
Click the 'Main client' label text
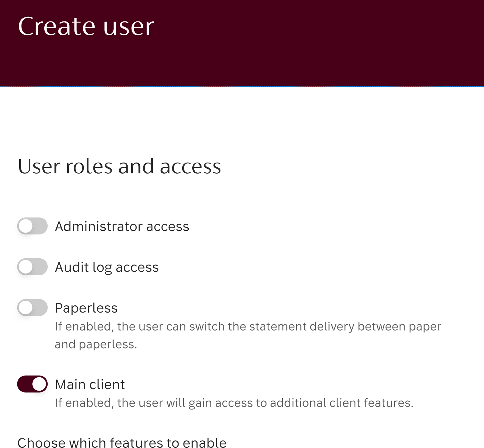point(90,384)
